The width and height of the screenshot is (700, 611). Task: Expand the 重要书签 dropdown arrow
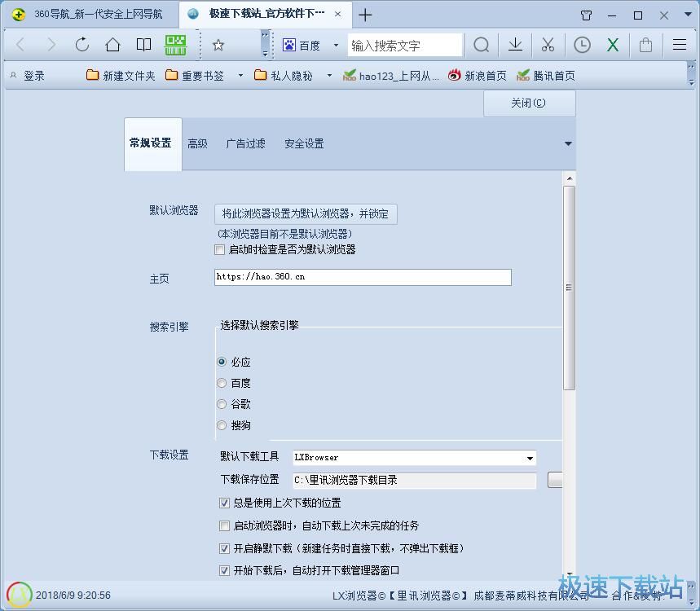point(240,75)
